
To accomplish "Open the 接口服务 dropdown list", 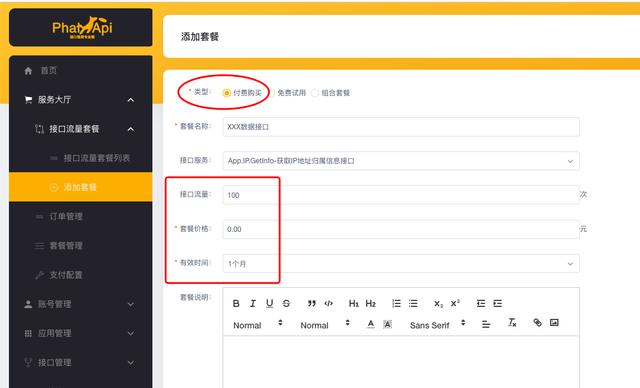I will click(401, 161).
